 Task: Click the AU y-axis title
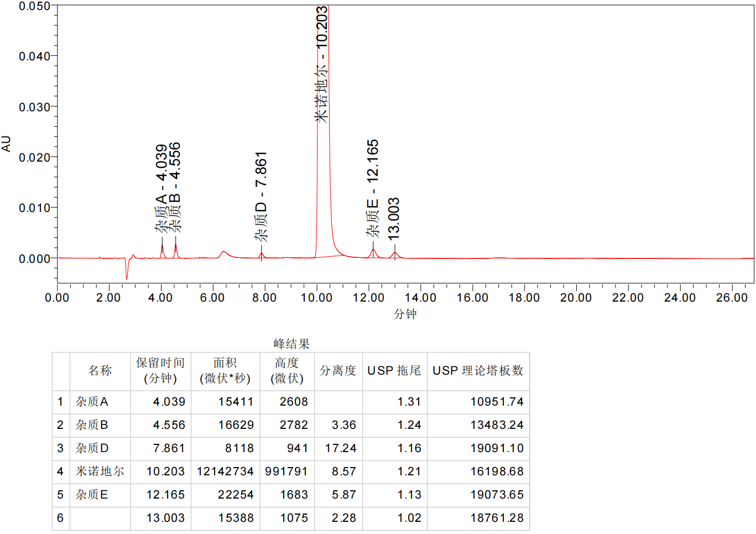(7, 144)
